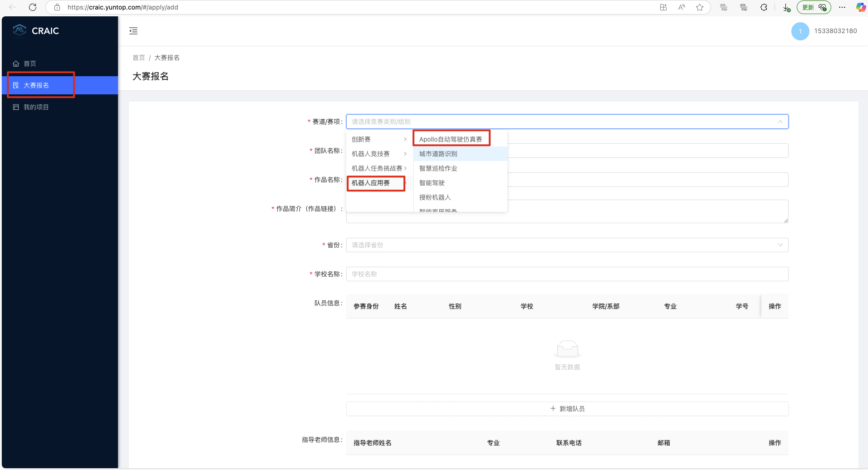
Task: Select the 城市道路识别 option
Action: (x=438, y=154)
